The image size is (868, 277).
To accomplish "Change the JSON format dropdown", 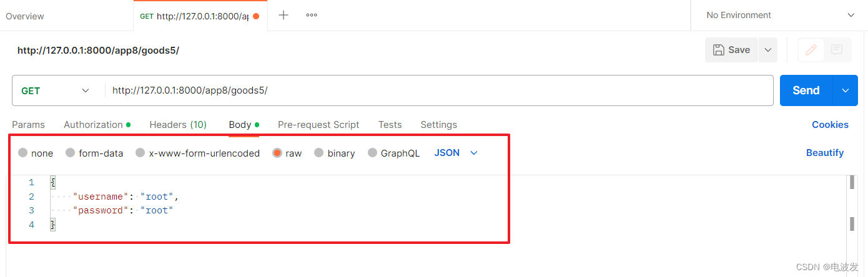I will pos(456,153).
